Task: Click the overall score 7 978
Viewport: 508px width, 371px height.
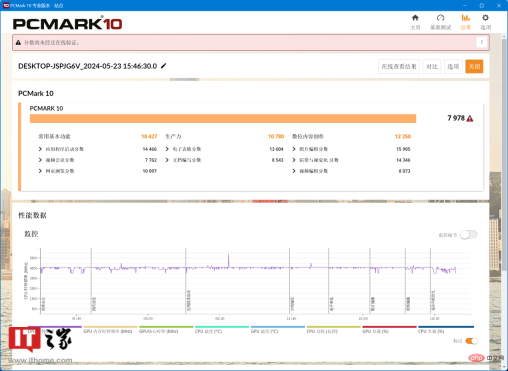Action: pos(456,118)
